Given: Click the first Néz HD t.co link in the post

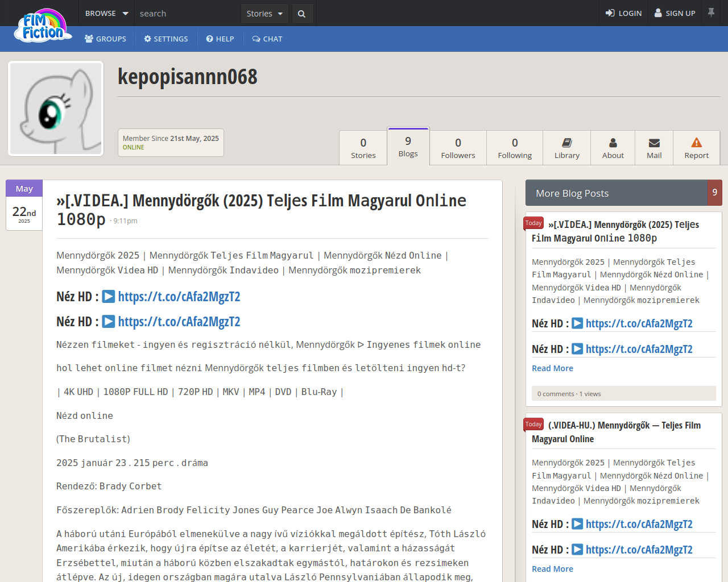Looking at the screenshot, I should pos(179,297).
